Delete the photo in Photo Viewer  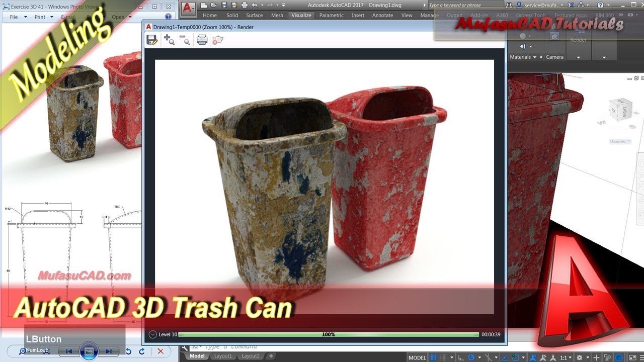click(160, 351)
